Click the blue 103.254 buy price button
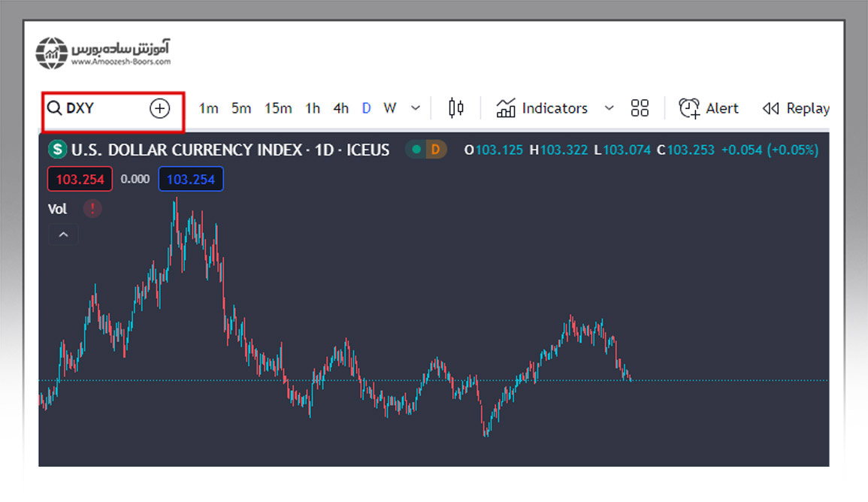Image resolution: width=868 pixels, height=502 pixels. (x=190, y=180)
